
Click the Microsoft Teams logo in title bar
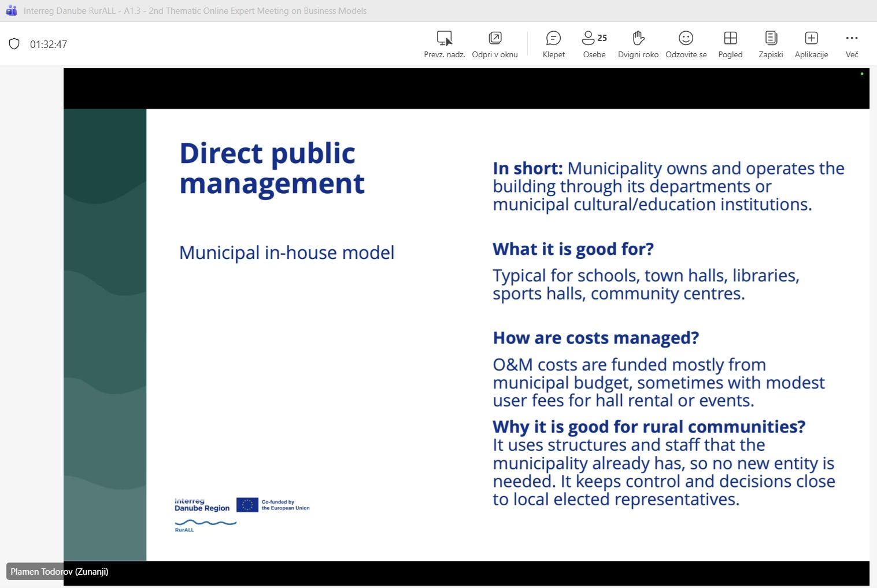pos(12,10)
